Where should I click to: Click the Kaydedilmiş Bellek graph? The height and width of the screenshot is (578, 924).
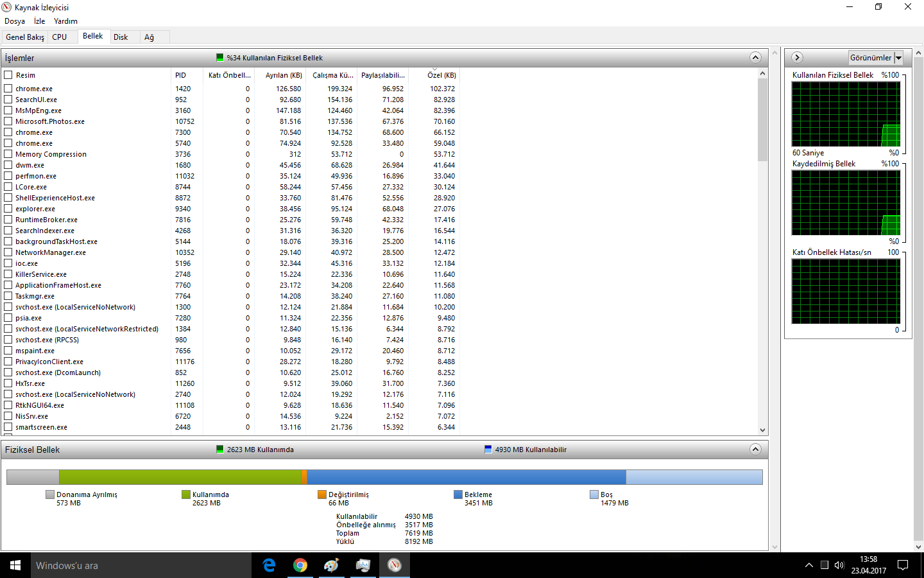point(846,203)
